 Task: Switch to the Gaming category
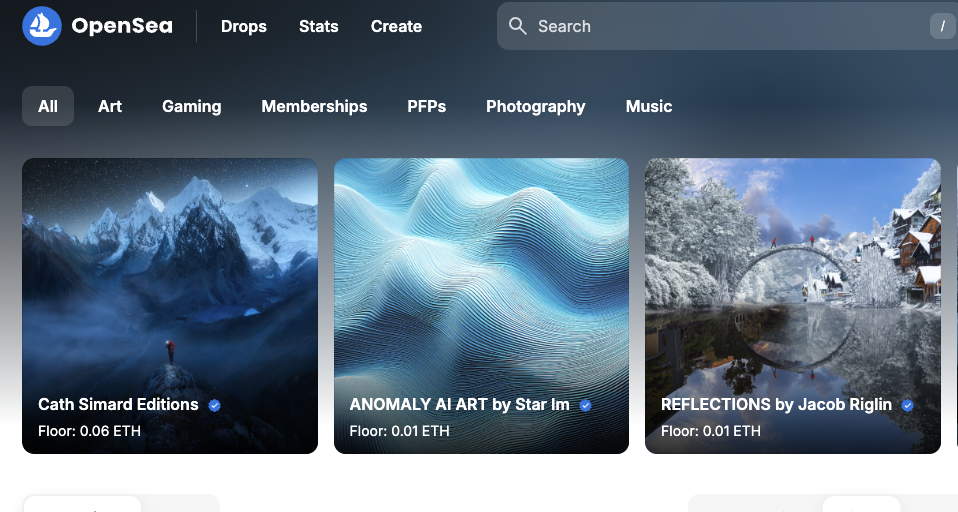pyautogui.click(x=191, y=106)
